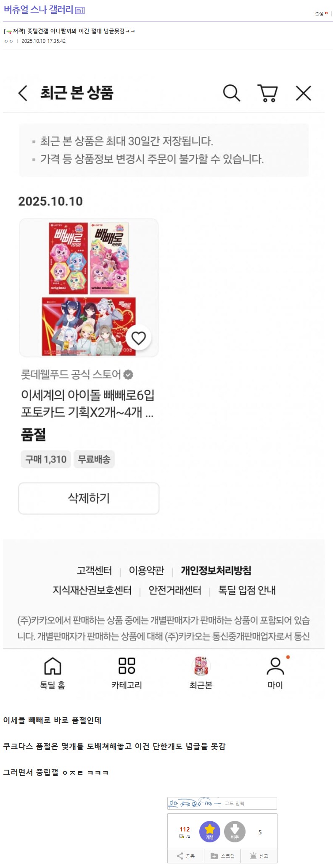Save the post with 스크랩 button
Screen dimensions: 333x868
tap(223, 856)
